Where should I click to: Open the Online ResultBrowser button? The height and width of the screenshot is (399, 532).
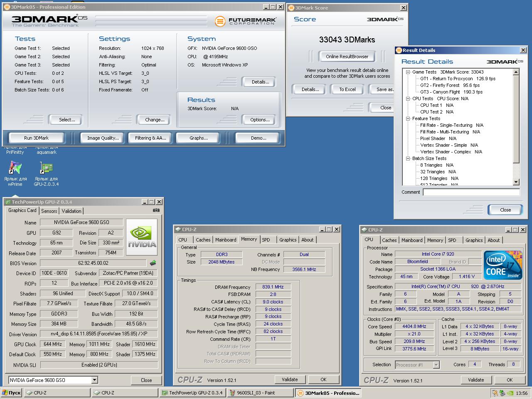(x=347, y=57)
